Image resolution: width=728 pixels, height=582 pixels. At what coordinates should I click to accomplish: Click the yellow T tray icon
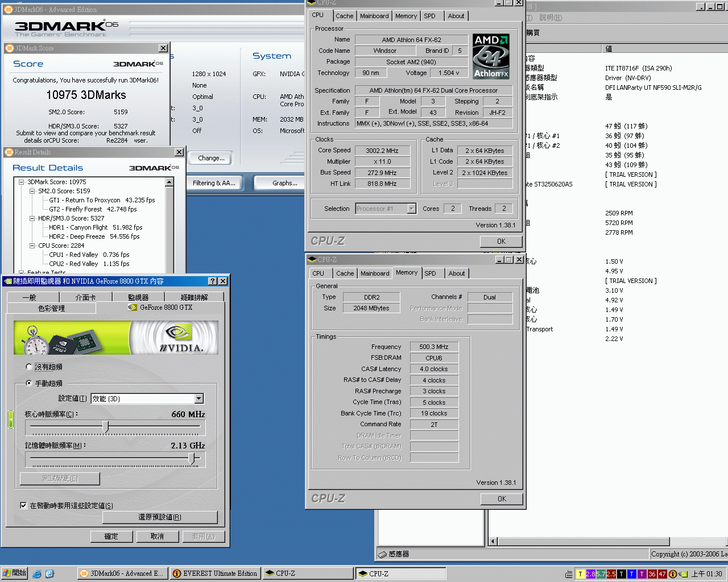click(580, 574)
